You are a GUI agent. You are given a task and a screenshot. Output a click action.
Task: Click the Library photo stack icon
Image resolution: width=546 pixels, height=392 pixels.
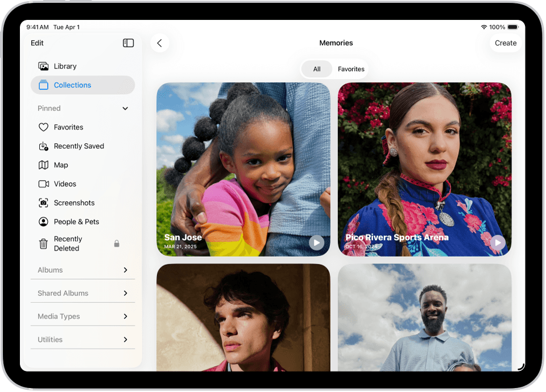[x=43, y=66]
